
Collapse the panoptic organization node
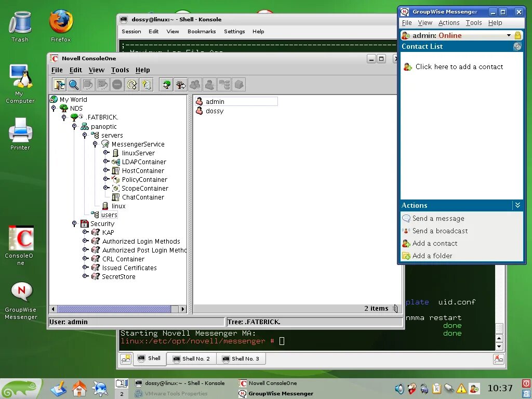coord(74,126)
